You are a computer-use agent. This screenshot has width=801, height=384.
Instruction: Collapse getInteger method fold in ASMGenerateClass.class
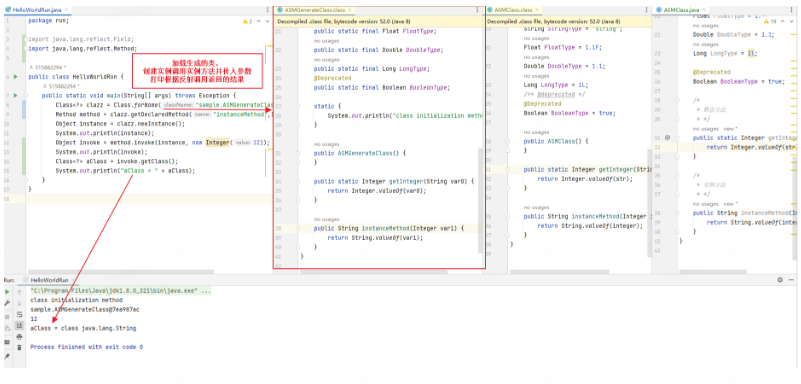tap(297, 181)
